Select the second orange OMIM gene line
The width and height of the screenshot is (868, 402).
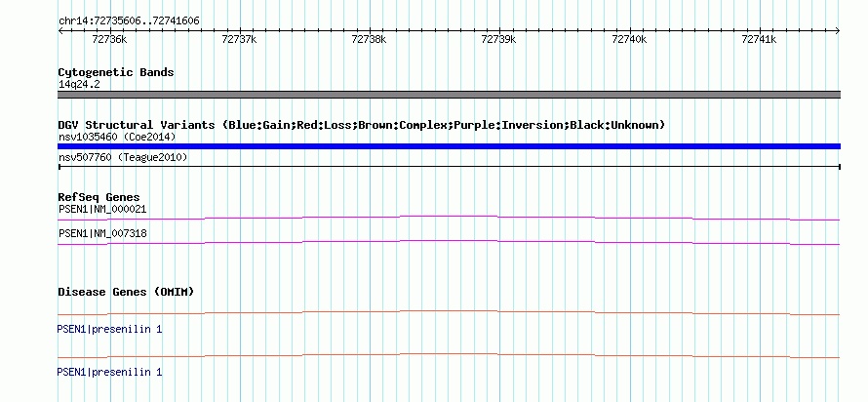coord(449,355)
